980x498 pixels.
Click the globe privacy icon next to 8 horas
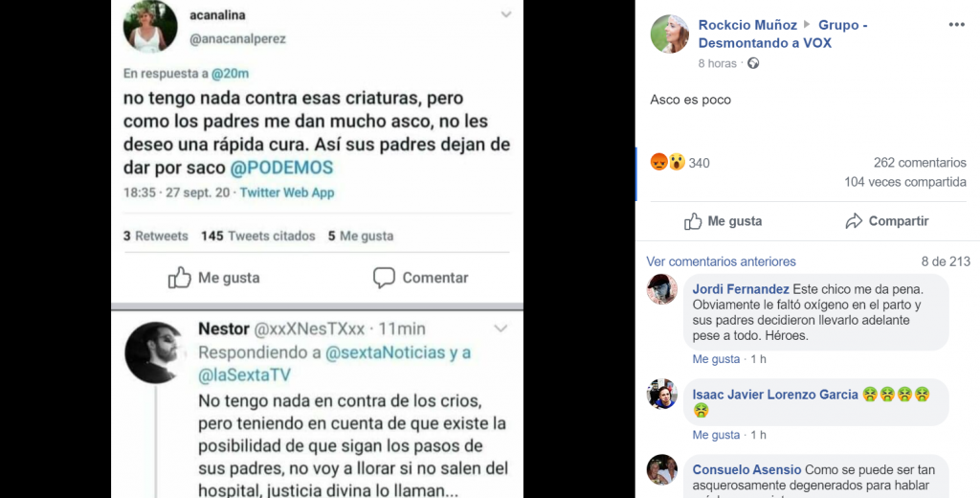[x=753, y=63]
